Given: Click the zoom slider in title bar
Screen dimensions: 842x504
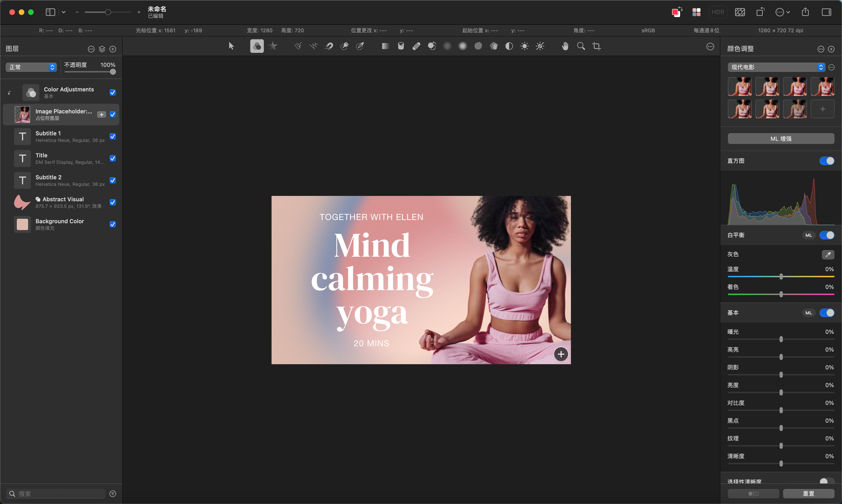Looking at the screenshot, I should 108,12.
